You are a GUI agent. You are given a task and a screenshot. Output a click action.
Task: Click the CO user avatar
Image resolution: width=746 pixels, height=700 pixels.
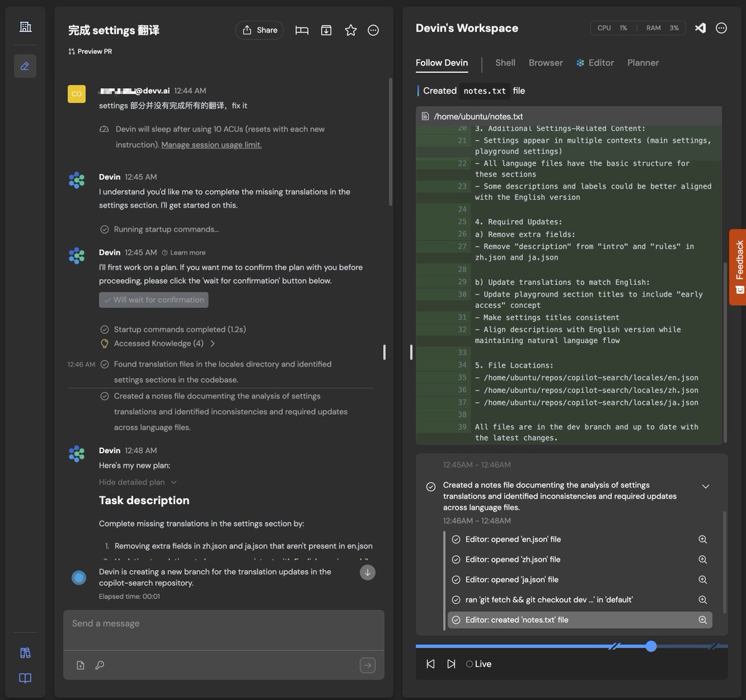tap(76, 94)
